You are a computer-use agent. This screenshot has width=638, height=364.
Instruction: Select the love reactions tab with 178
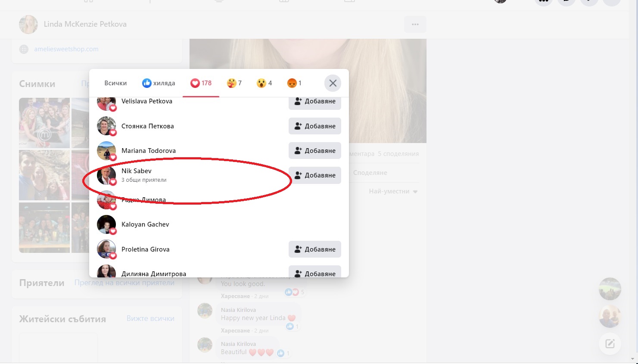tap(201, 83)
